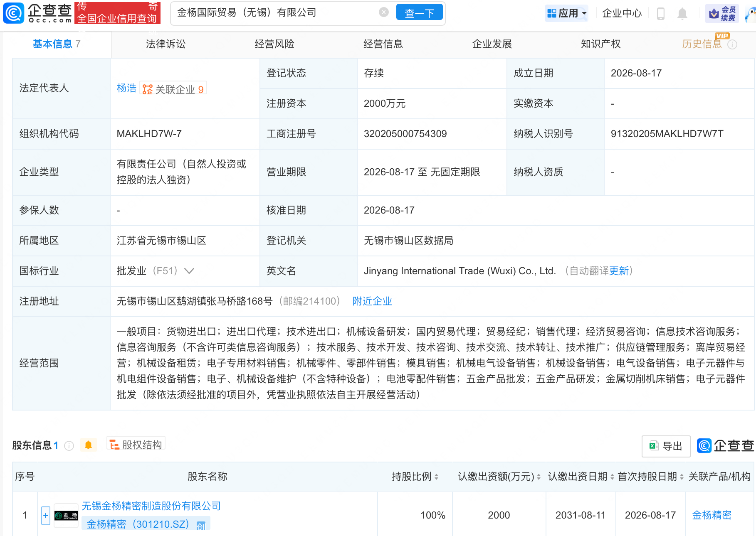Click registered capital 2000万元 value

(384, 103)
